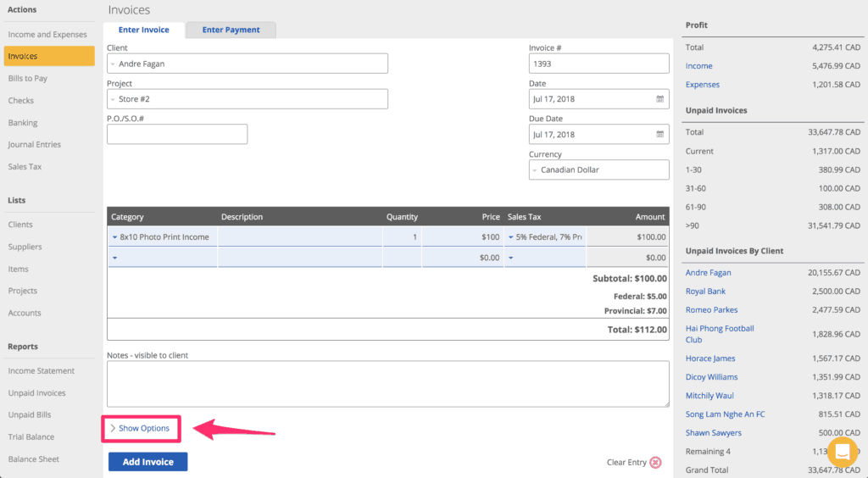Click the Date field showing Jul 17, 2018
Screen dimensions: 868x478
[599, 99]
